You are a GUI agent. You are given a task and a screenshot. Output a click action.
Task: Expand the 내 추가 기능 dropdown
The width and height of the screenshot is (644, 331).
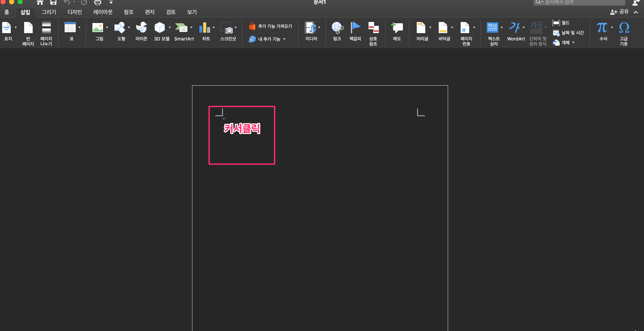(284, 39)
